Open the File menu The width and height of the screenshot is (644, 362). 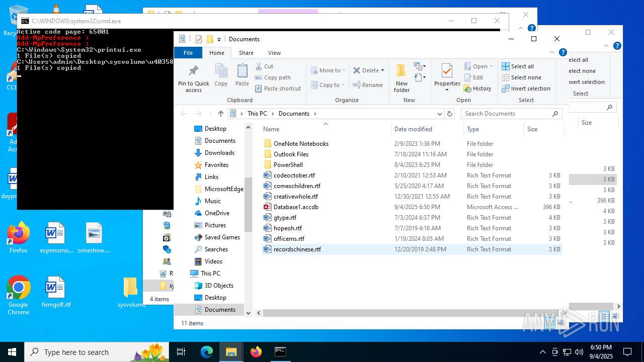click(188, 53)
